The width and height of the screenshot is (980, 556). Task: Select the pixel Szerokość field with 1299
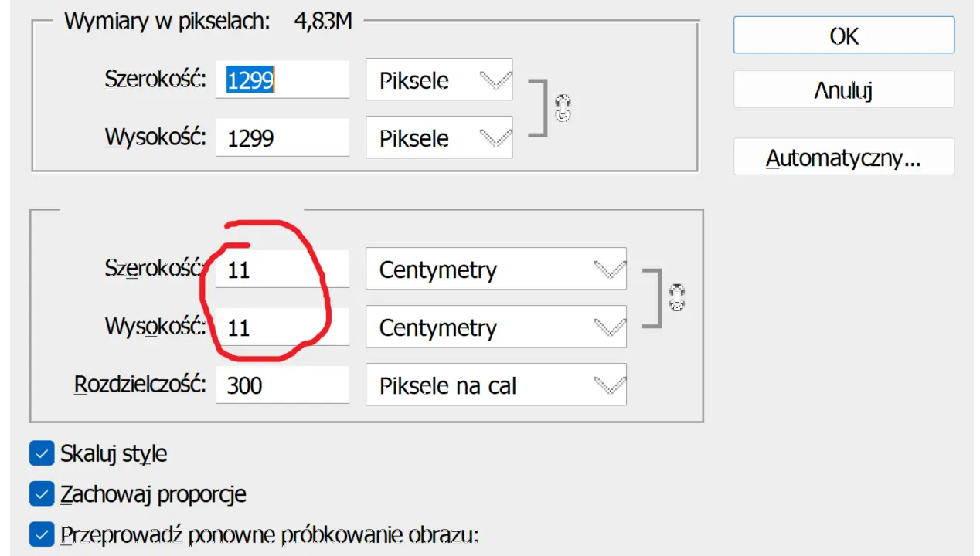[x=282, y=79]
